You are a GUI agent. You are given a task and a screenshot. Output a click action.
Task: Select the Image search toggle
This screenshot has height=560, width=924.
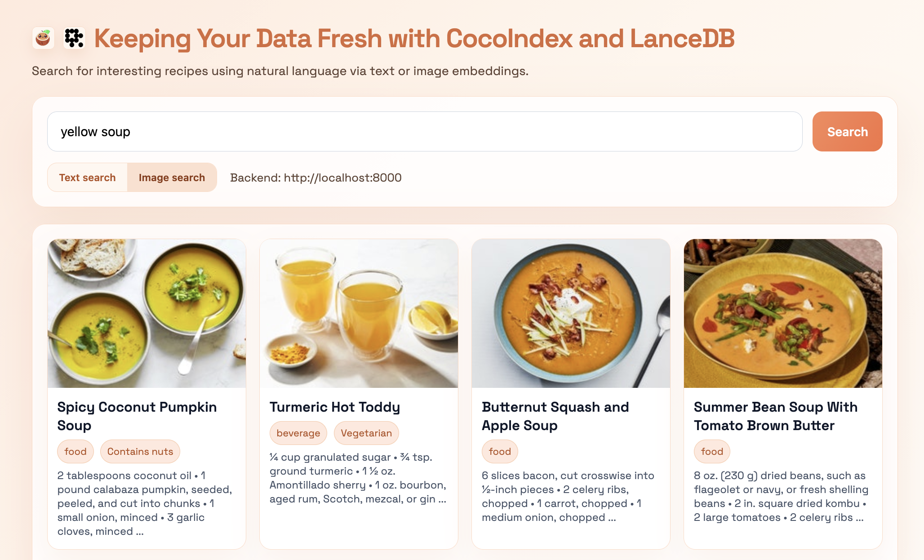coord(172,178)
